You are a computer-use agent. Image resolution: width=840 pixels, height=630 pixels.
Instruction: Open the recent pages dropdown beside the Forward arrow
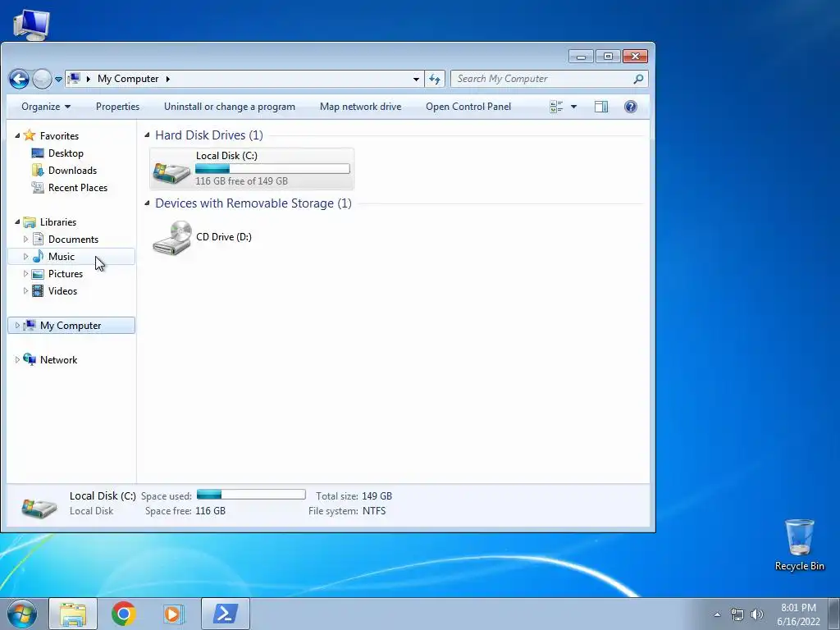(x=58, y=80)
